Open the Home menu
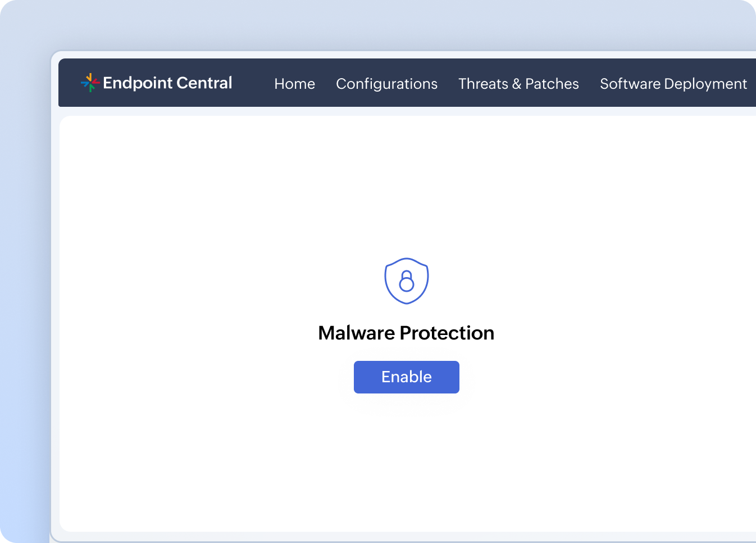The image size is (756, 543). click(x=294, y=84)
